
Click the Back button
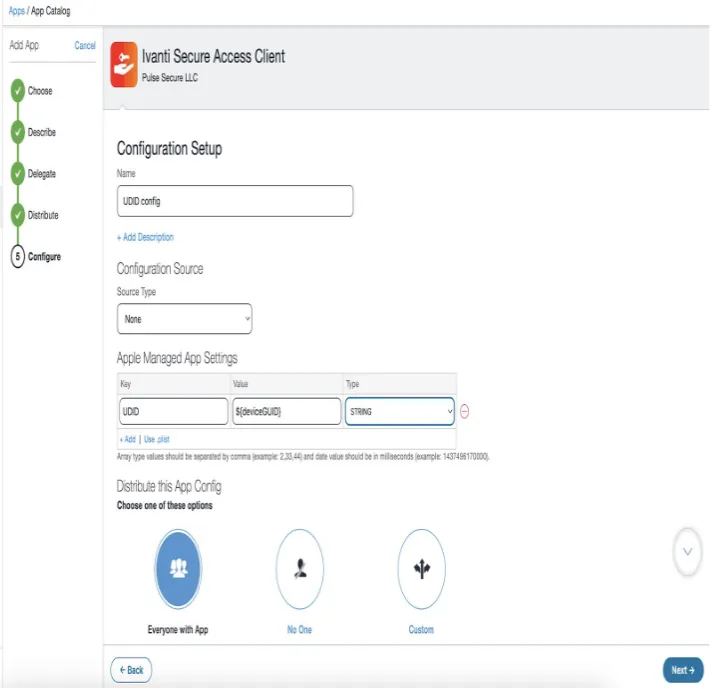click(131, 670)
